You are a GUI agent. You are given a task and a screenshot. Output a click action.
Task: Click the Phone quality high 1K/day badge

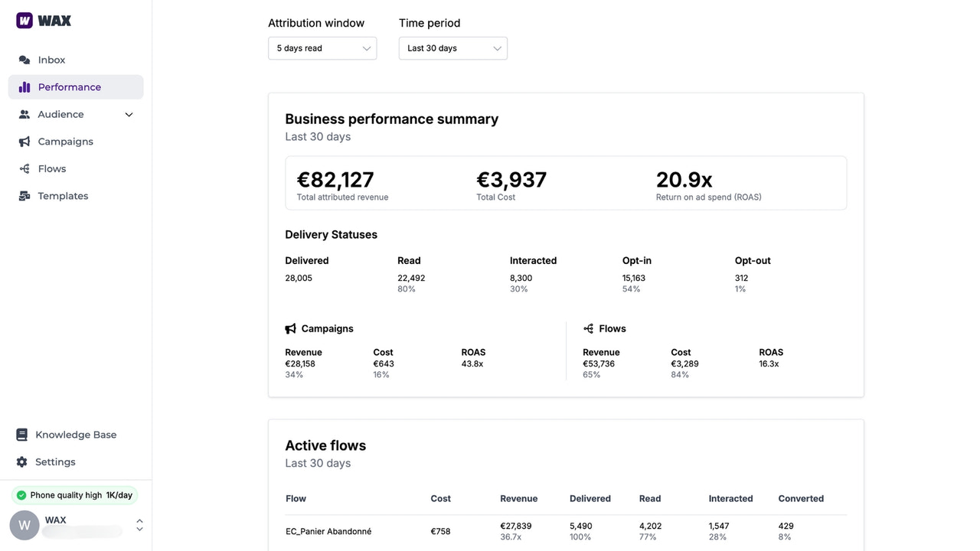pyautogui.click(x=73, y=495)
